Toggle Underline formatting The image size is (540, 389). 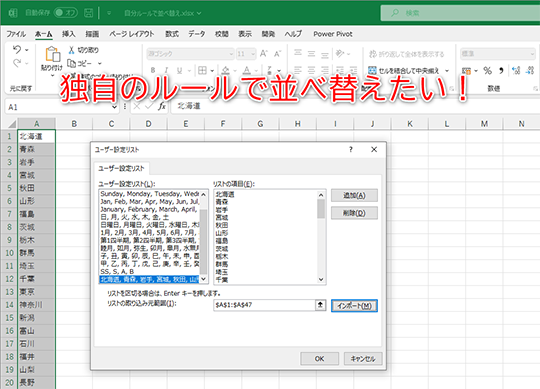[x=179, y=70]
